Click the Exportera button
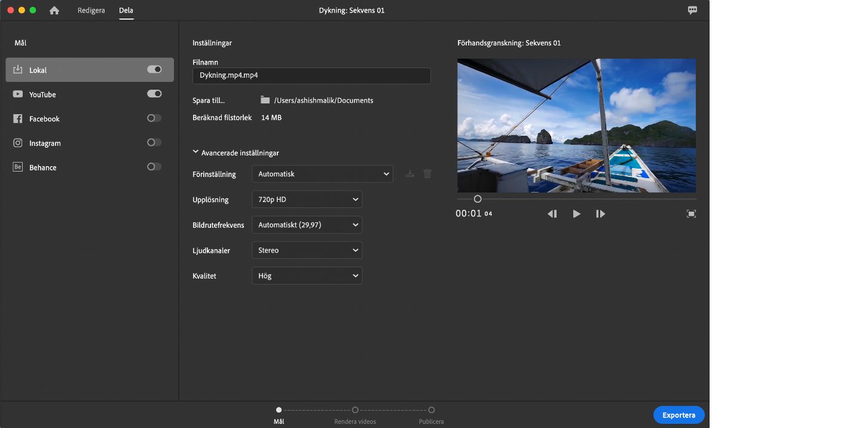This screenshot has width=868, height=428. click(x=678, y=415)
